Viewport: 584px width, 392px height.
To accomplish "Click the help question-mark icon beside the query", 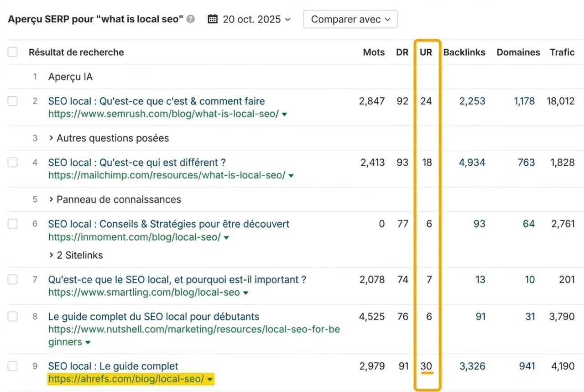I will click(x=191, y=19).
